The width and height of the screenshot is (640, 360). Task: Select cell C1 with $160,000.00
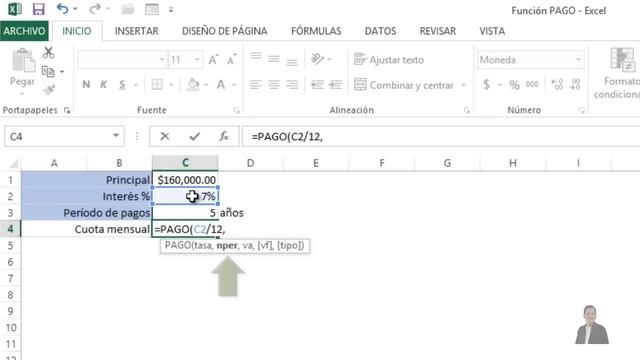click(x=185, y=180)
